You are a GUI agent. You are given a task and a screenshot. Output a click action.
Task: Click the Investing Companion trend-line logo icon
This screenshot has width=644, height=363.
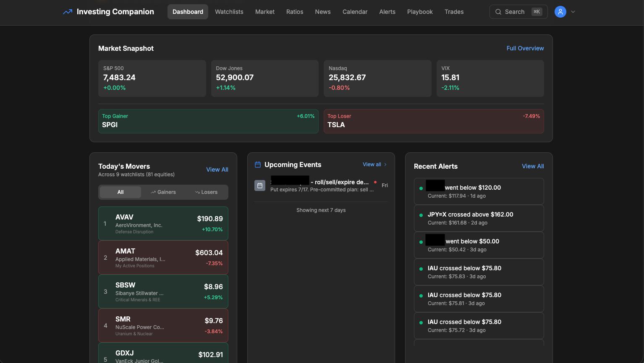[68, 12]
